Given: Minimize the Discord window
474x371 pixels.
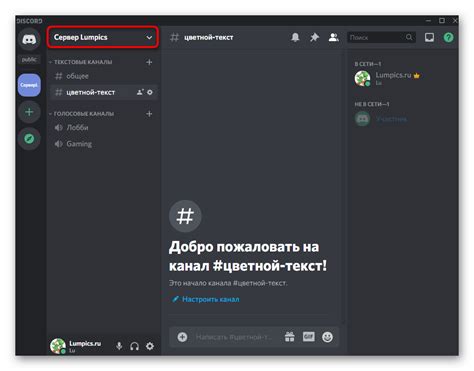Looking at the screenshot, I should (x=429, y=21).
